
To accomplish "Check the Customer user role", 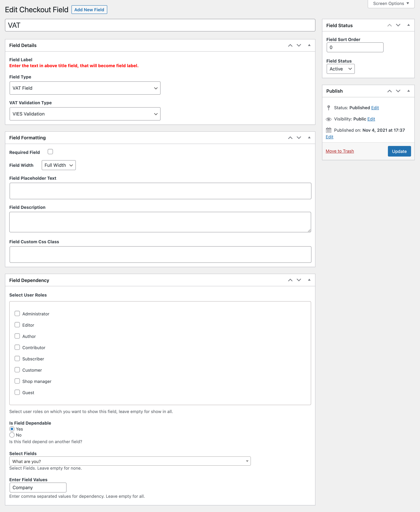I will (x=17, y=370).
